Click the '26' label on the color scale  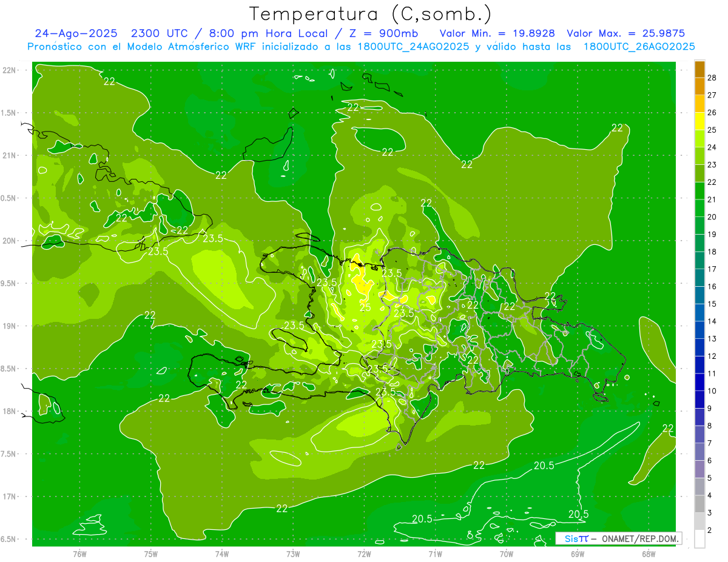click(x=712, y=112)
